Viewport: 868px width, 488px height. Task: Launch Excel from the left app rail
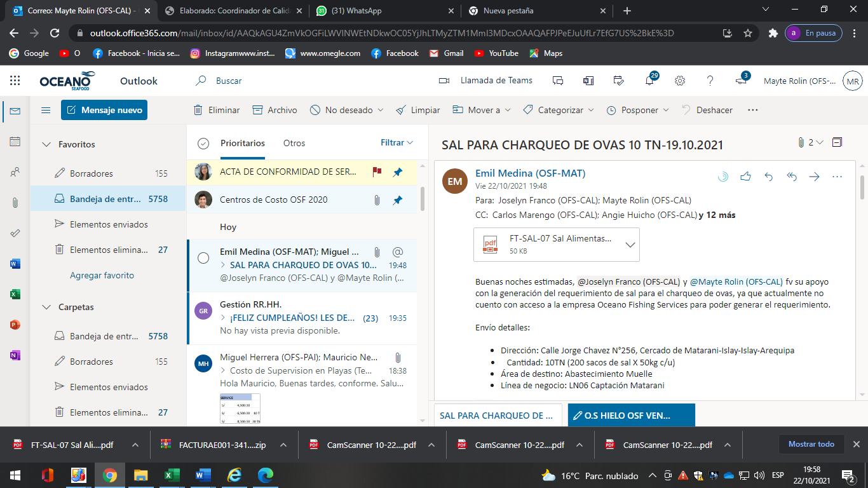point(15,294)
